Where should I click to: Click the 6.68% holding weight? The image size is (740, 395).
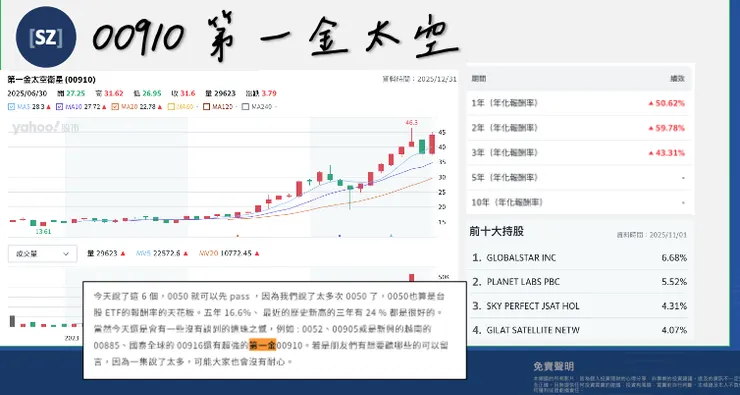674,258
